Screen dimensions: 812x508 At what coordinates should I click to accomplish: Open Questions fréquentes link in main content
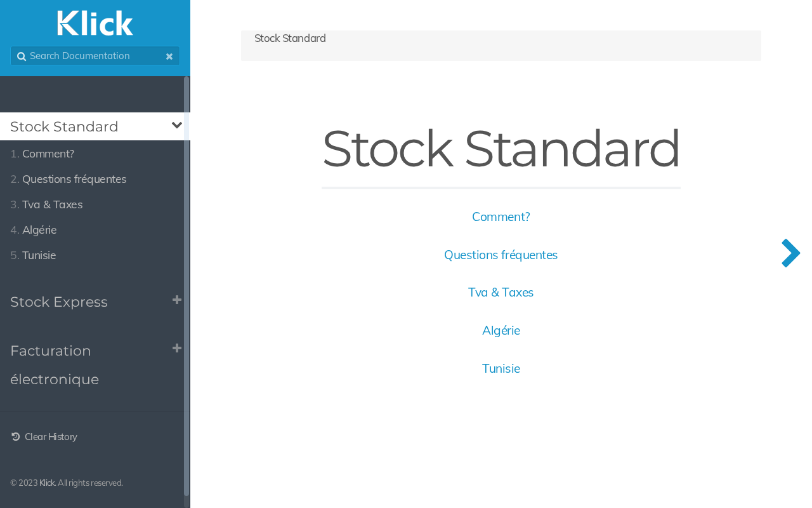501,255
